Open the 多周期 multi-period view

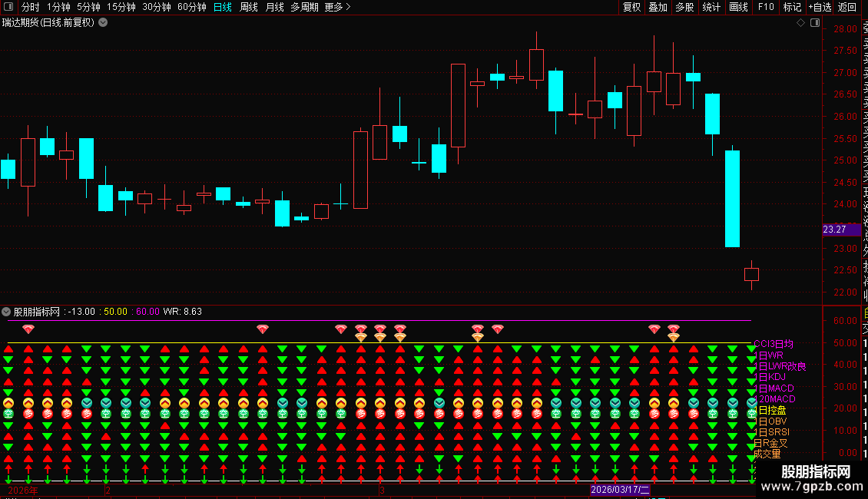(x=304, y=7)
